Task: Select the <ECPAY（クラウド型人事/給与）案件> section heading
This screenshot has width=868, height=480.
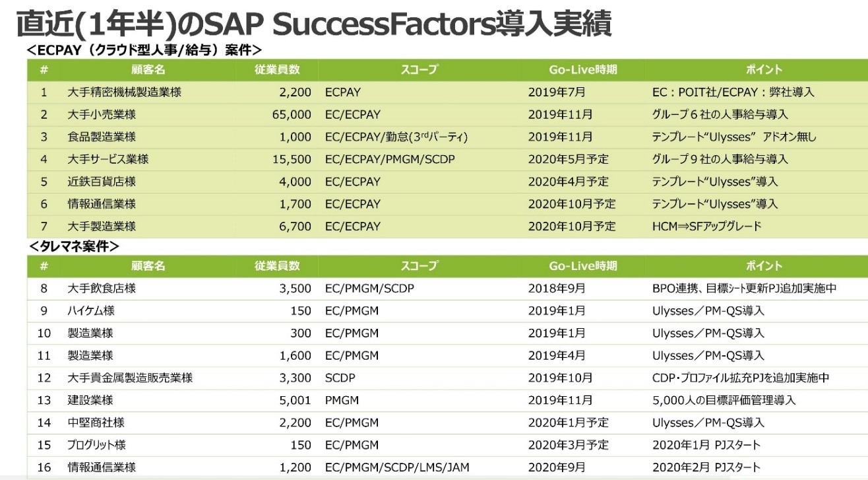Action: coord(145,50)
